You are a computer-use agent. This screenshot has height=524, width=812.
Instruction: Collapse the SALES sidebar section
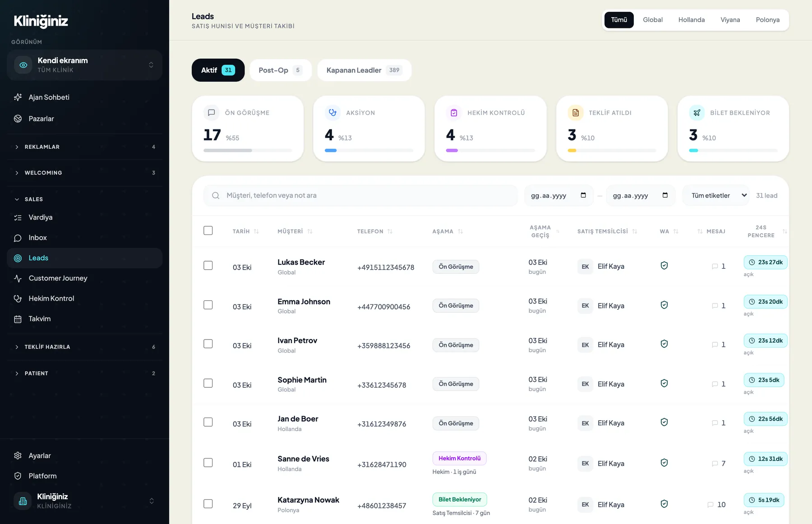(84, 199)
